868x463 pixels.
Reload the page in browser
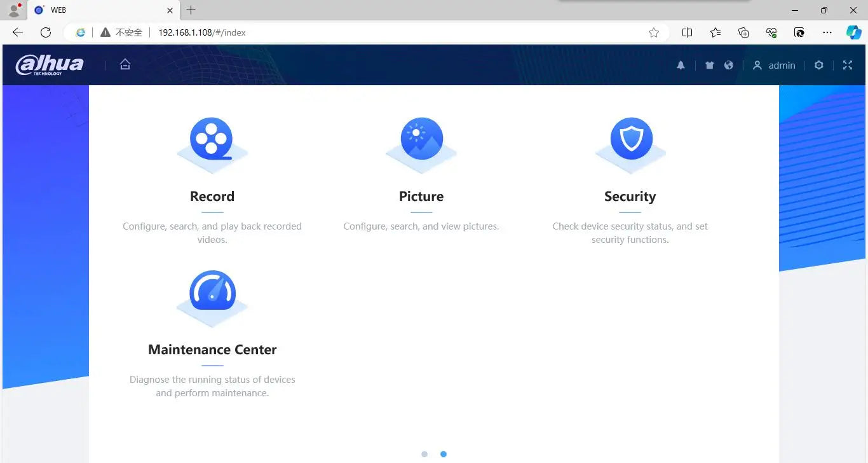pos(46,32)
